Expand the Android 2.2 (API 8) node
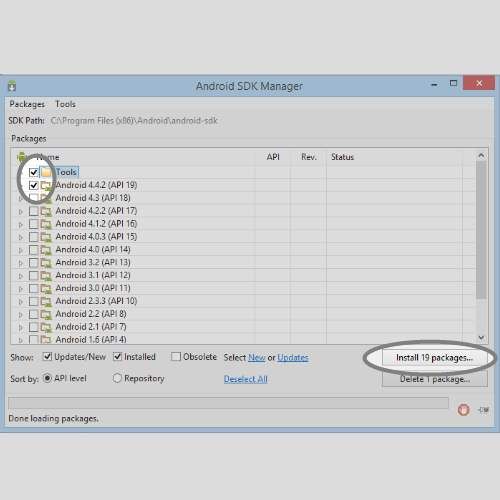The width and height of the screenshot is (500, 500). tap(21, 315)
